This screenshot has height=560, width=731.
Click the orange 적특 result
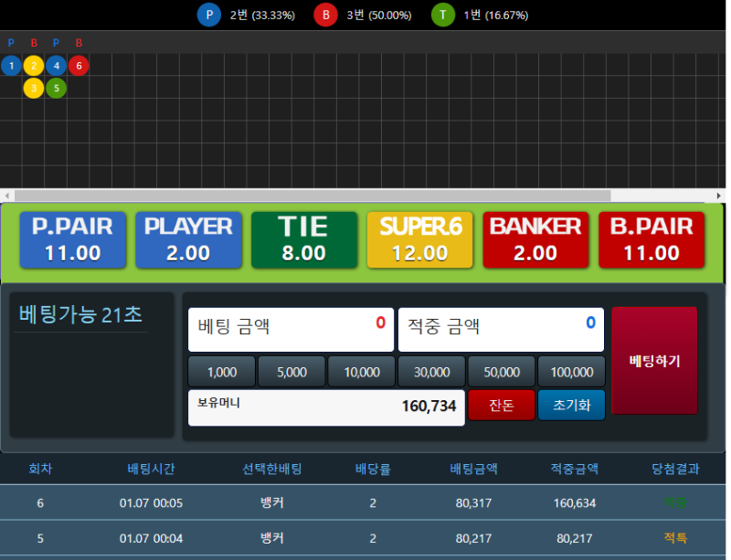(x=675, y=538)
